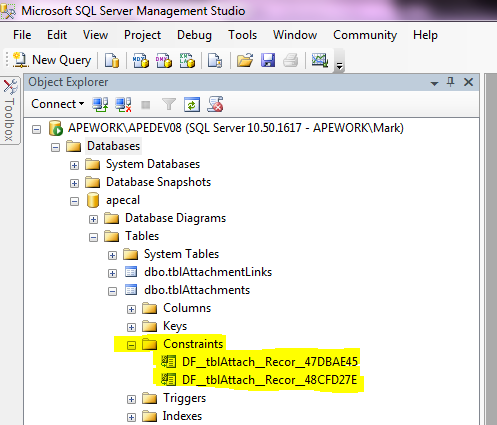Close the Object Explorer panel

tap(469, 82)
